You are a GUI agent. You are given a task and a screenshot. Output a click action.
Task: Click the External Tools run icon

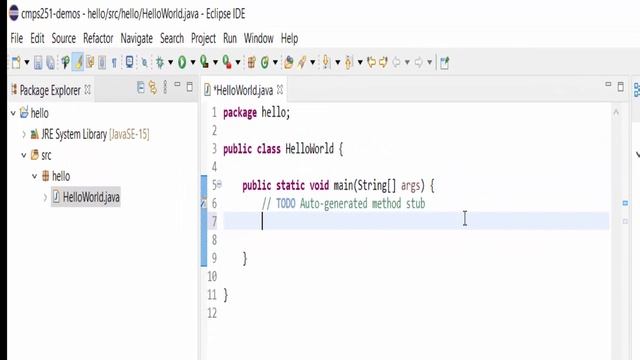click(227, 62)
